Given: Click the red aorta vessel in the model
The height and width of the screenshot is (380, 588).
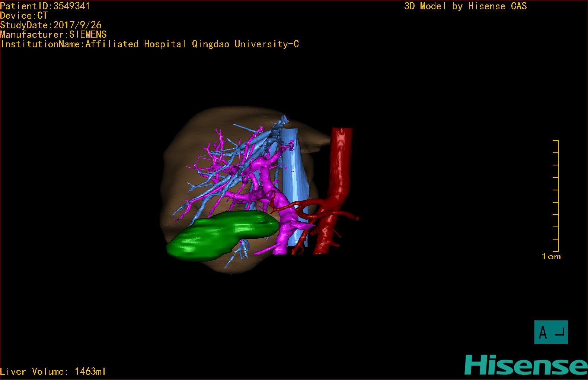Looking at the screenshot, I should click(x=341, y=168).
